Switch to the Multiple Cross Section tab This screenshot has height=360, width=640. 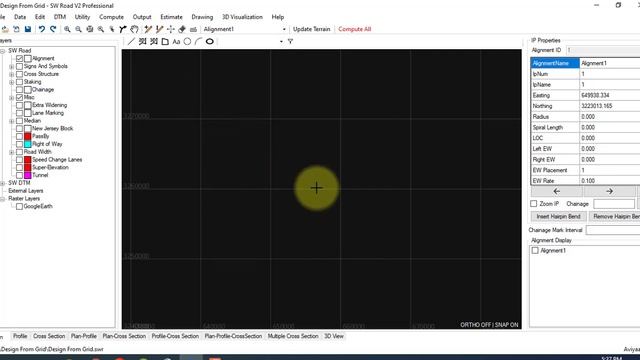[x=293, y=336]
